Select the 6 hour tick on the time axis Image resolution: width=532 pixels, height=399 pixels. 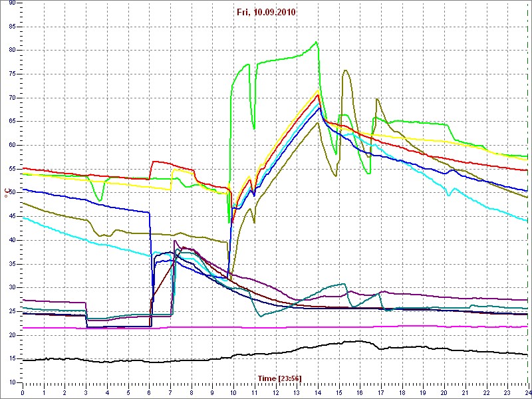149,392
